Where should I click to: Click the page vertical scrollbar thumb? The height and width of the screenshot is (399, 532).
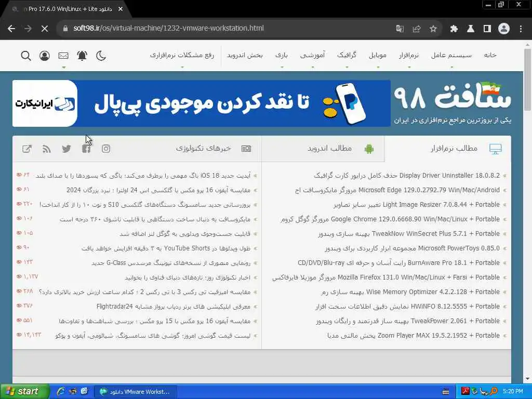[527, 79]
